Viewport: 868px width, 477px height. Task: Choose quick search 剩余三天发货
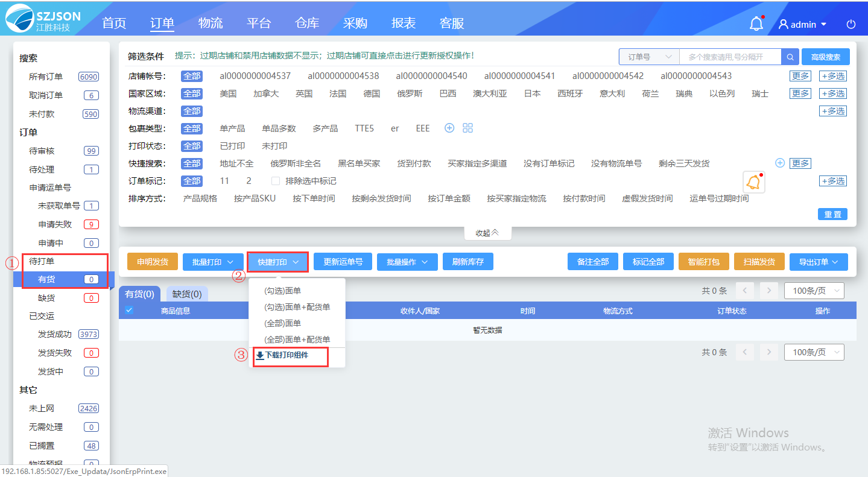pyautogui.click(x=684, y=163)
